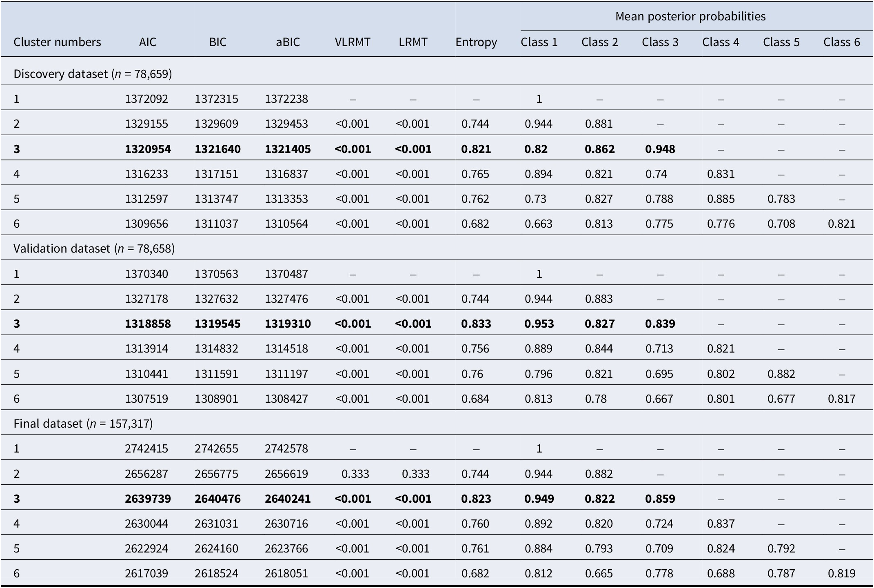874x588 pixels.
Task: Click AIC value 1312597
Action: [146, 199]
